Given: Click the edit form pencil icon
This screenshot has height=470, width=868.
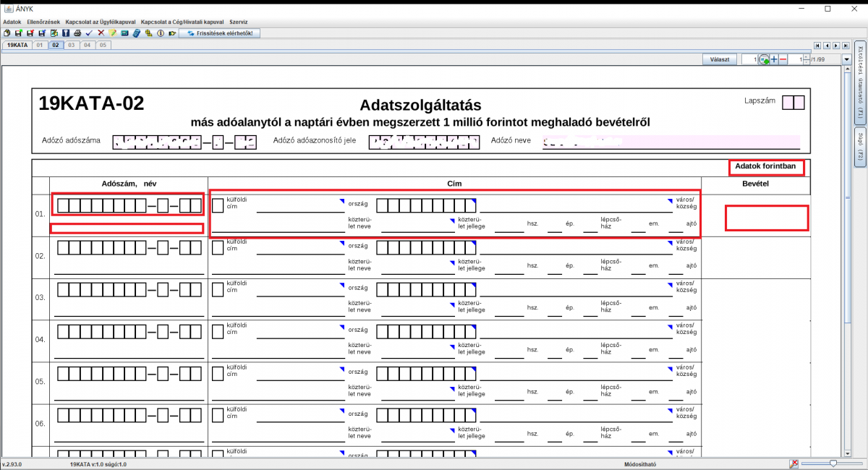Looking at the screenshot, I should click(x=54, y=33).
